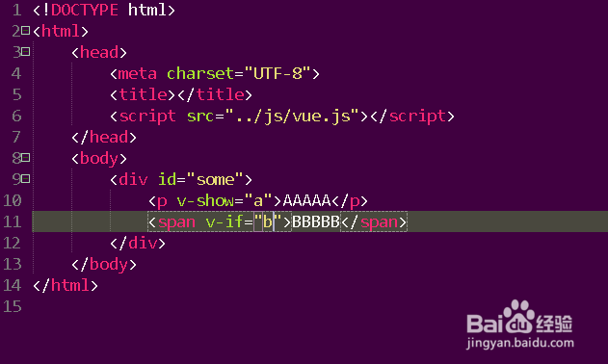Click the Baidu paw logo watermark
Viewport: 608px width, 364px height.
[x=518, y=316]
